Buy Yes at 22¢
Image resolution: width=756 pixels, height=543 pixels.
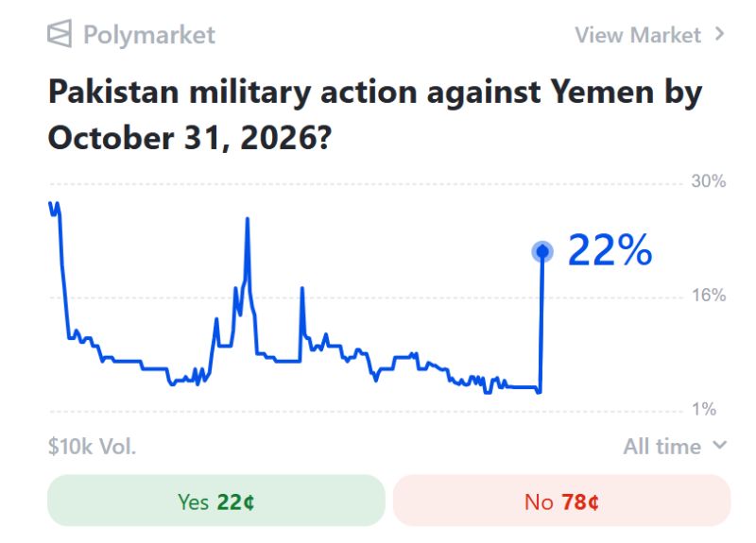[216, 501]
